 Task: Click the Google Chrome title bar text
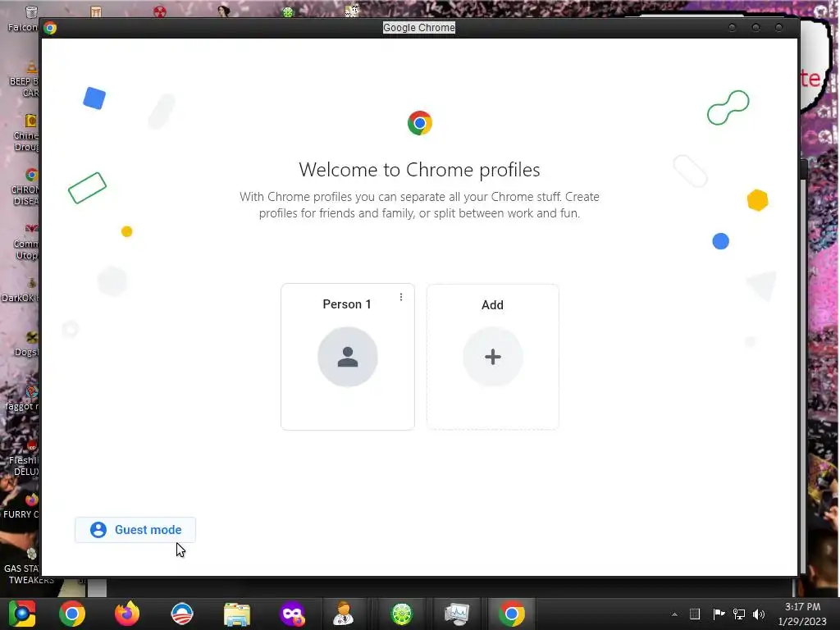click(419, 27)
